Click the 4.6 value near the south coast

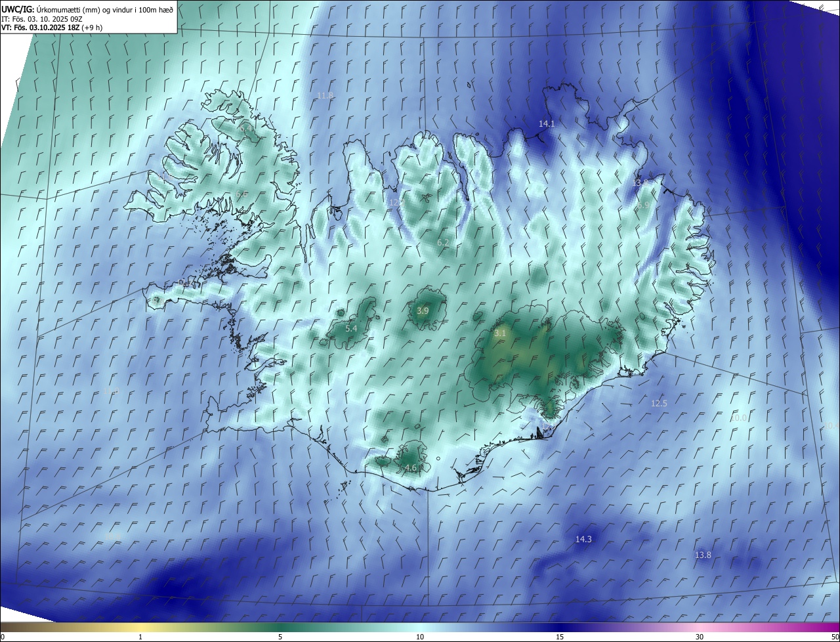(411, 468)
